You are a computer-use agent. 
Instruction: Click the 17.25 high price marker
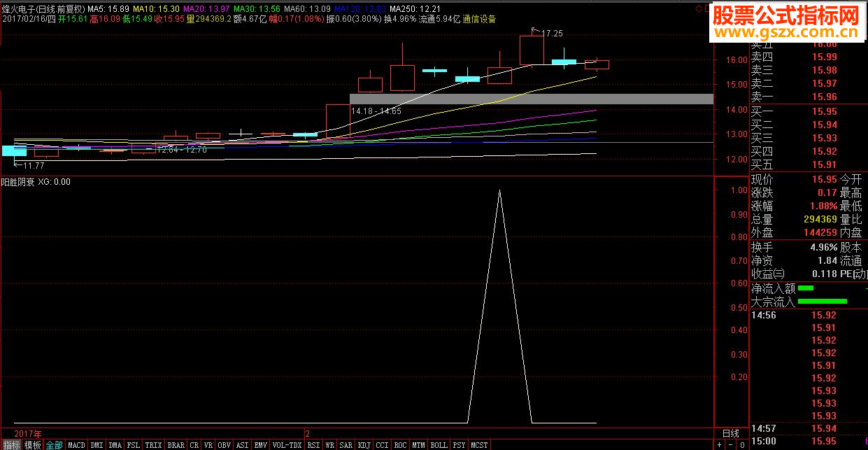point(552,34)
